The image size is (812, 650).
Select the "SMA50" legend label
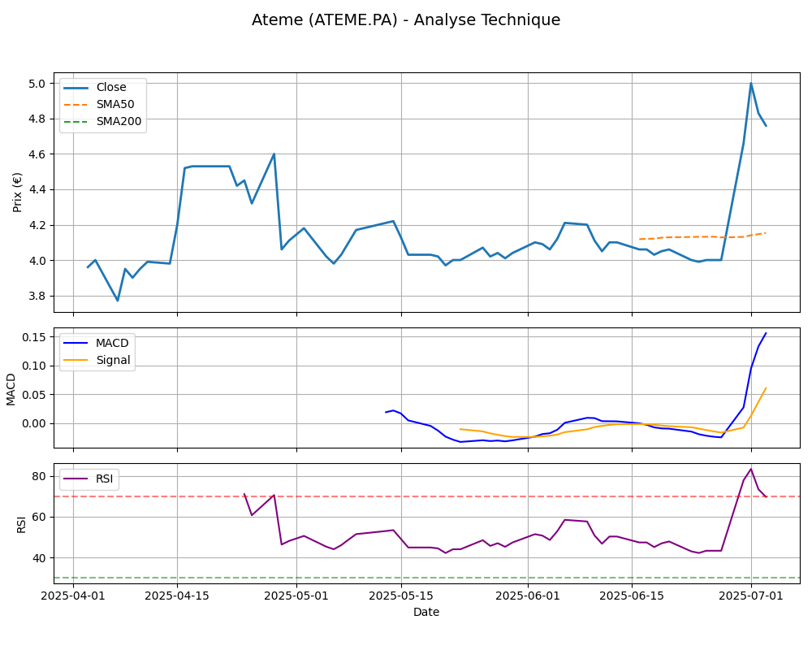tap(115, 104)
